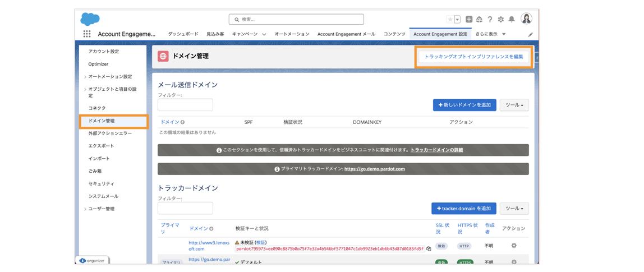Click the ドメイン管理 globe icon
Screen dimensions: 644x272
(163, 56)
